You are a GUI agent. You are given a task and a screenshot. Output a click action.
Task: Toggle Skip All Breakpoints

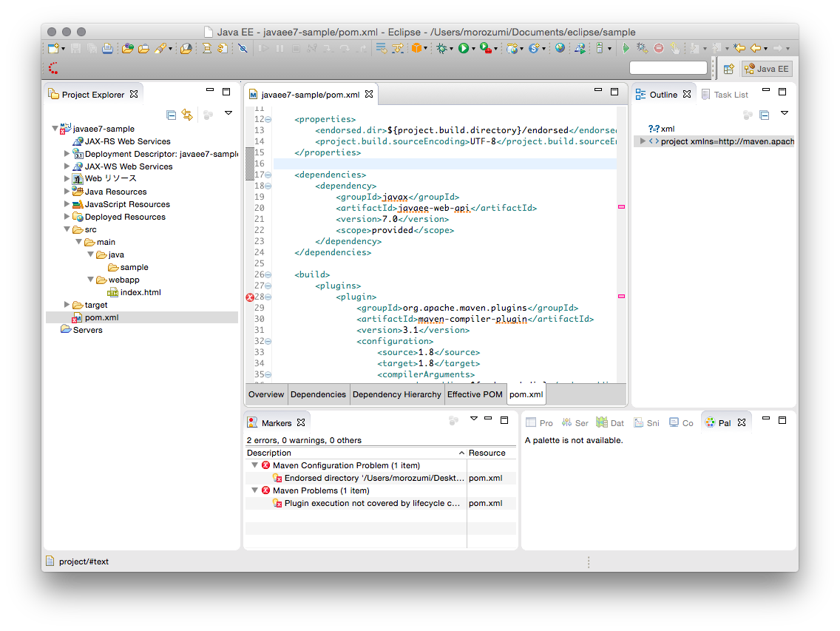[243, 47]
